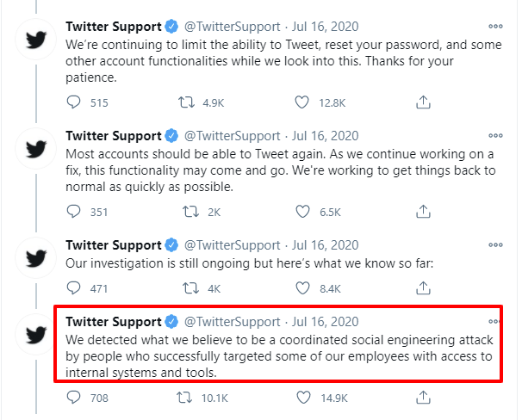Open more options on 'Most accounts' tweet

495,135
